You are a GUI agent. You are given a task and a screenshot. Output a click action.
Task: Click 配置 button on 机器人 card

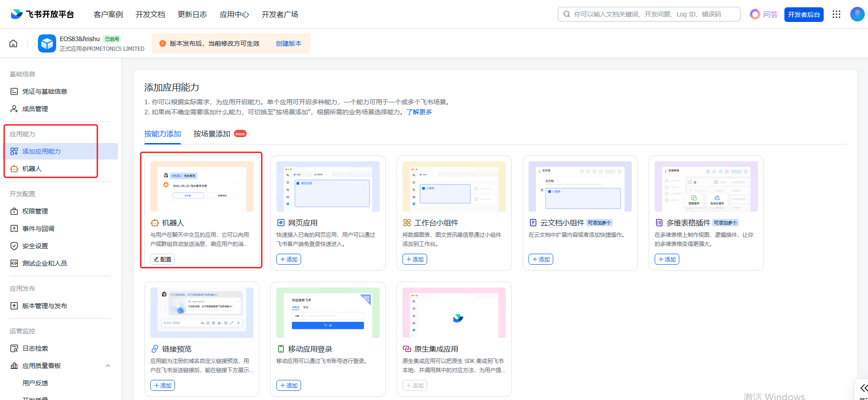163,259
